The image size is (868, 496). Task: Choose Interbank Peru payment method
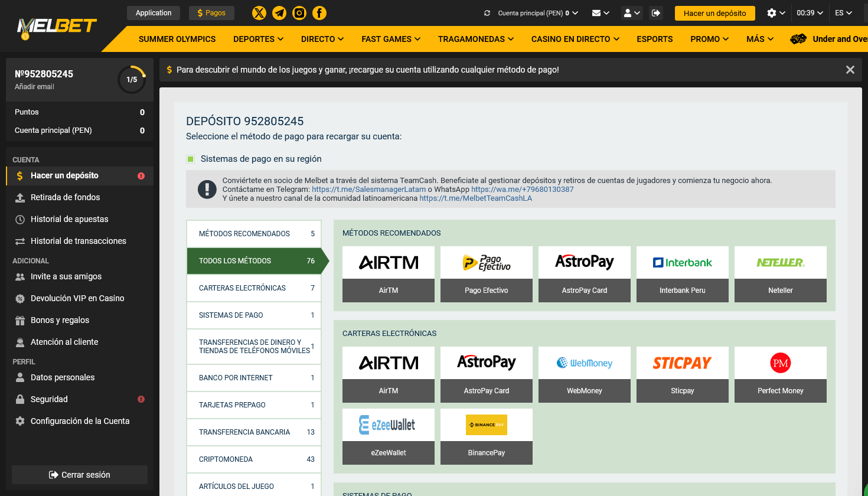click(x=683, y=274)
